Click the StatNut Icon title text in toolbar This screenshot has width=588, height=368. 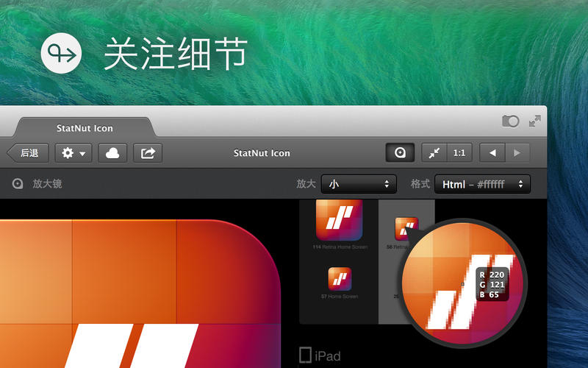tap(262, 153)
